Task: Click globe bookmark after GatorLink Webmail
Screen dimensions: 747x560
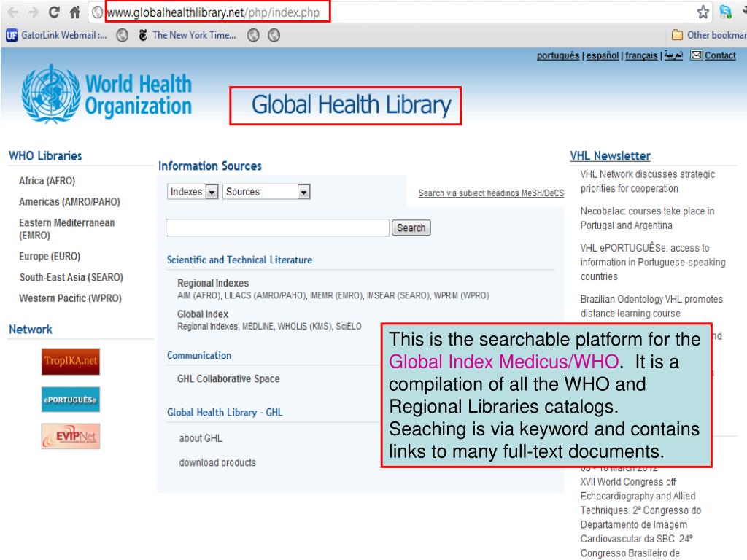Action: (x=123, y=35)
